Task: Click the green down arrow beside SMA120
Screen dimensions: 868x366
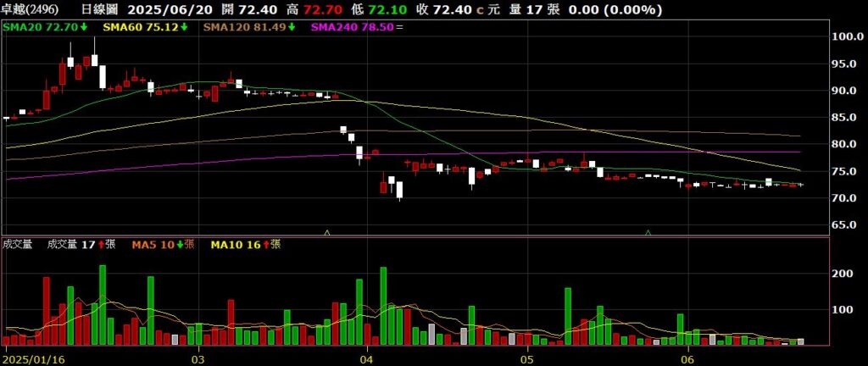Action: tap(292, 28)
